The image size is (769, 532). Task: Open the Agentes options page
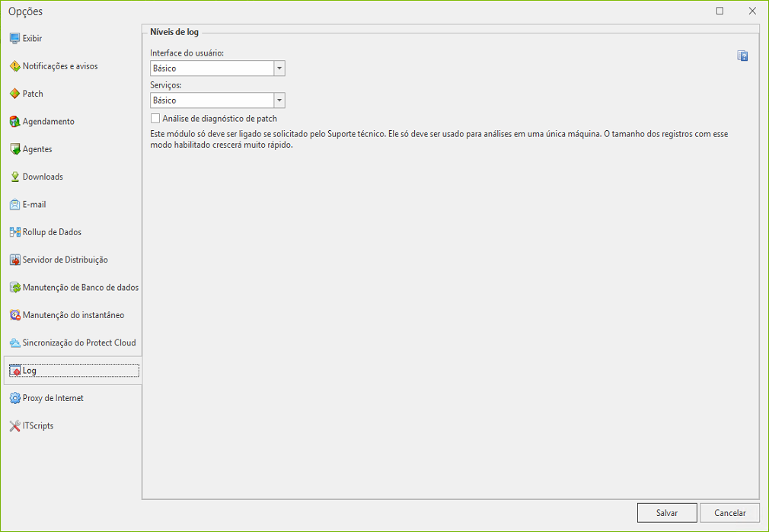37,149
